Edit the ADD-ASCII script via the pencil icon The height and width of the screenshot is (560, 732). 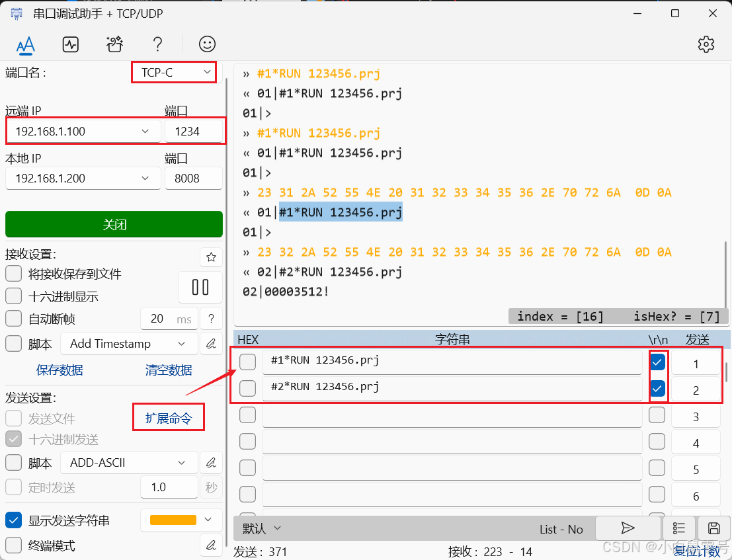click(212, 462)
